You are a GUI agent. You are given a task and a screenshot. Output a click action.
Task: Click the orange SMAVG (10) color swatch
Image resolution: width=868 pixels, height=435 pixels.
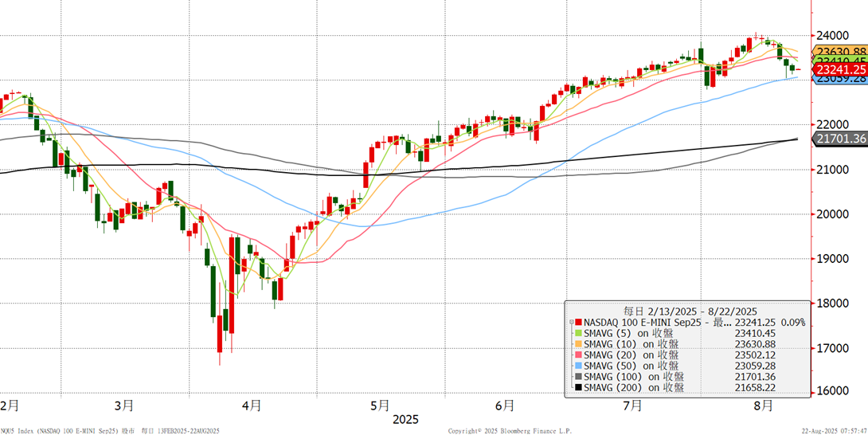[x=578, y=344]
